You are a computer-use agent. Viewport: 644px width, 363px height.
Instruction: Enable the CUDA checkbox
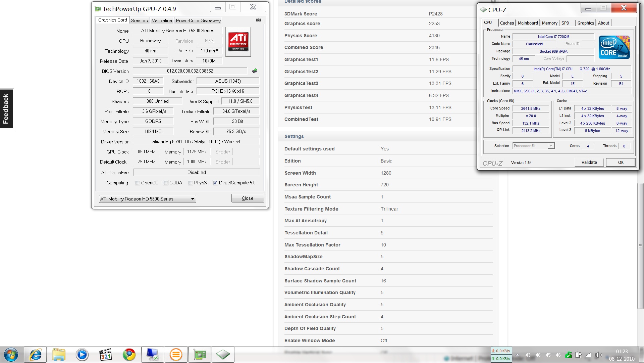[x=165, y=183]
